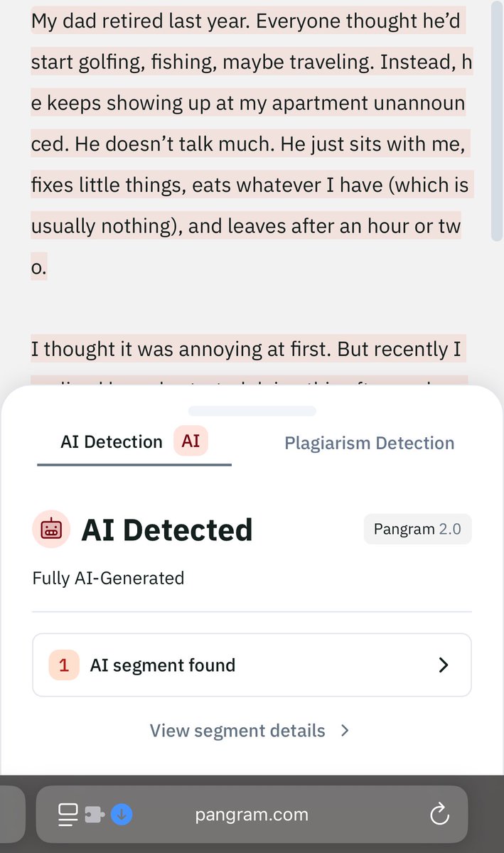Open the Safari page menu icon
The width and height of the screenshot is (504, 853).
[68, 814]
